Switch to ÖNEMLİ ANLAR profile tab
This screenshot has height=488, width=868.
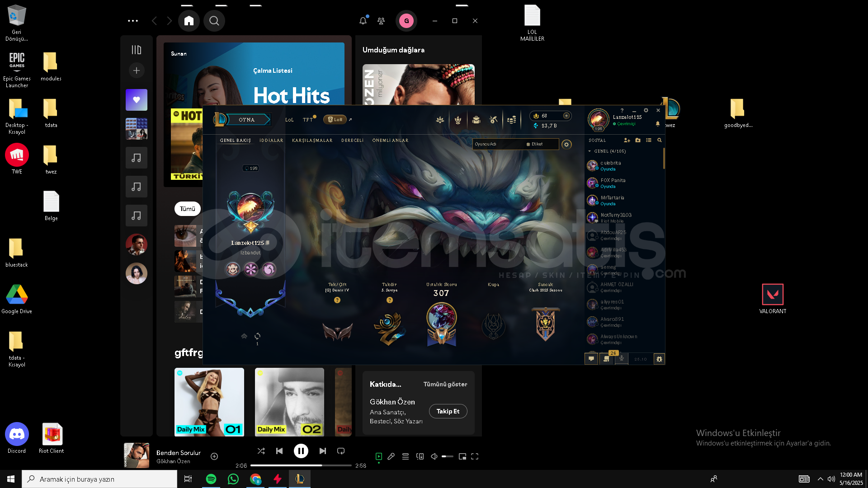pyautogui.click(x=390, y=141)
